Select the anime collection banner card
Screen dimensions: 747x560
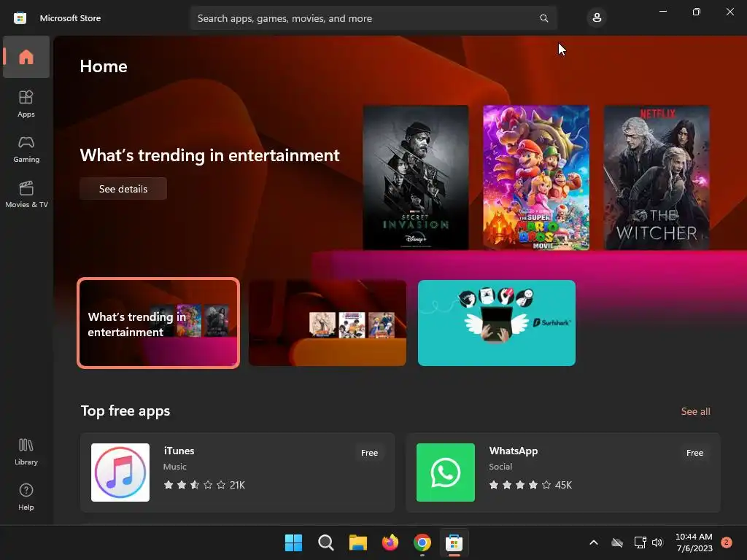[x=328, y=323]
